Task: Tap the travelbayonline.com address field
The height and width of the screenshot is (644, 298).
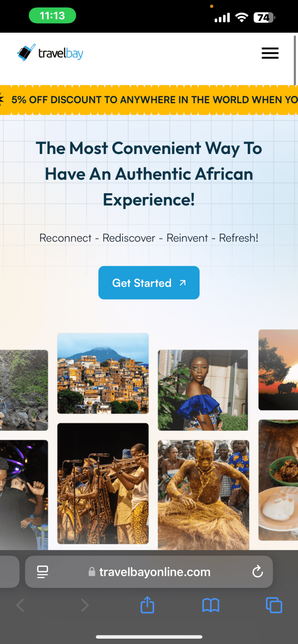Action: pyautogui.click(x=149, y=572)
